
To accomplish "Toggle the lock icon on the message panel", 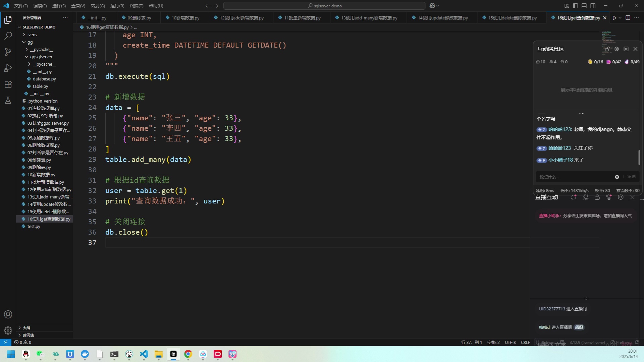I will [607, 49].
